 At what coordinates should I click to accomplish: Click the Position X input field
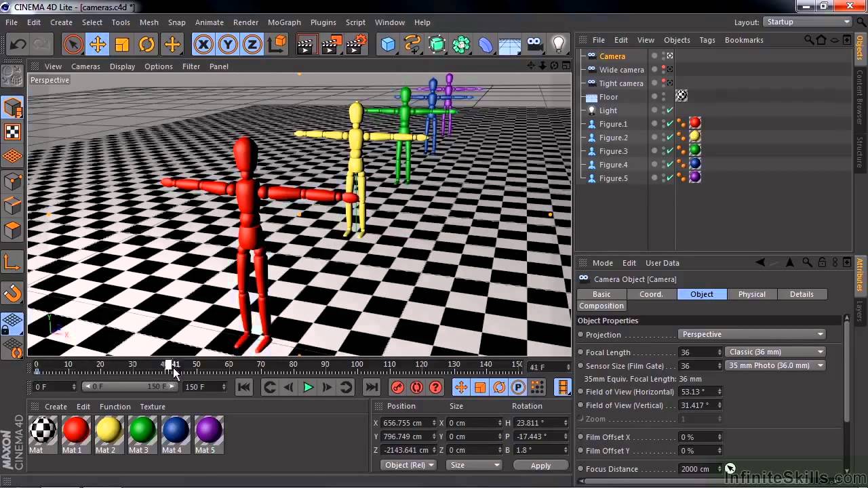[408, 422]
